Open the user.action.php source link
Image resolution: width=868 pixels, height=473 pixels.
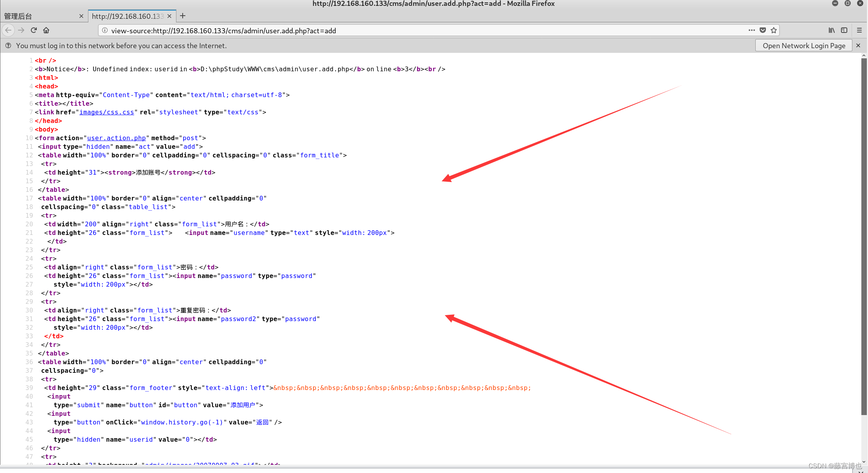(x=116, y=138)
